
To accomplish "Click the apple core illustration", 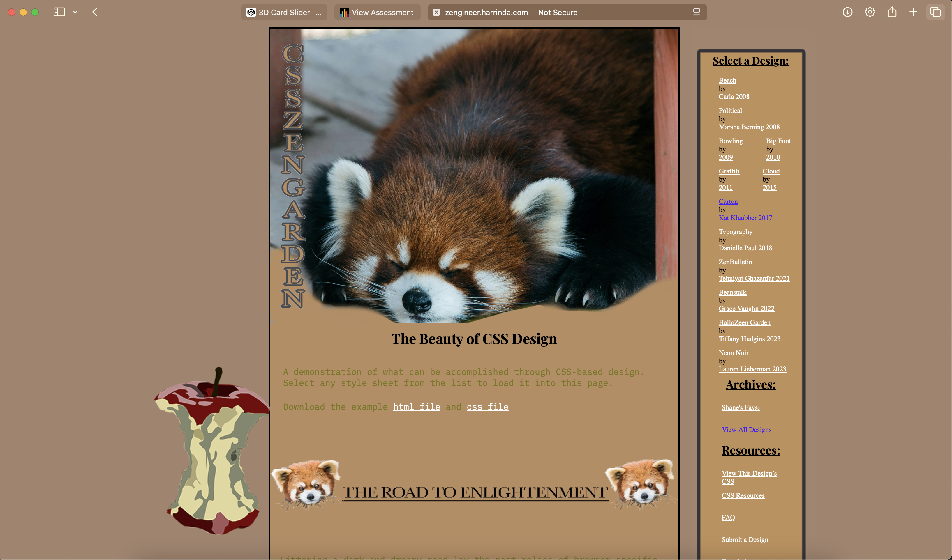I will point(212,451).
